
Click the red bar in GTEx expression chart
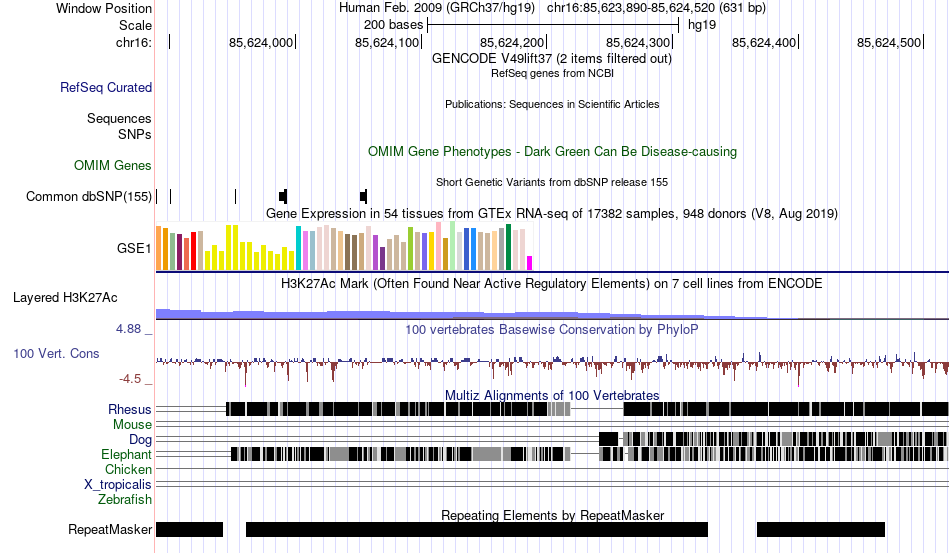(x=193, y=251)
